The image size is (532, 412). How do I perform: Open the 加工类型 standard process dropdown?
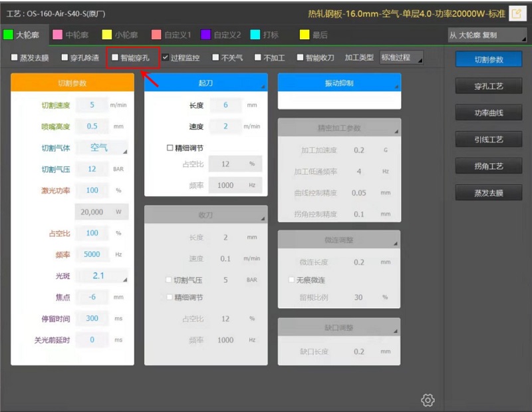pos(400,58)
